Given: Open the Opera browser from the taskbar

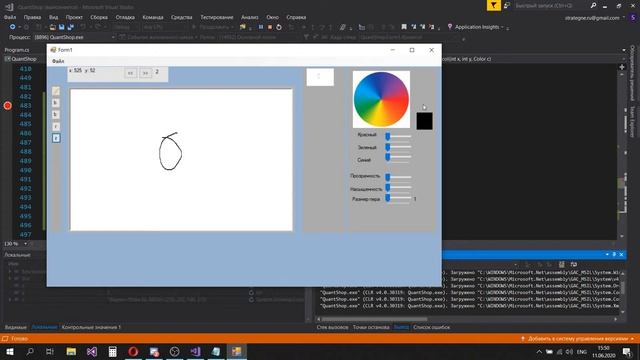Looking at the screenshot, I should (133, 351).
